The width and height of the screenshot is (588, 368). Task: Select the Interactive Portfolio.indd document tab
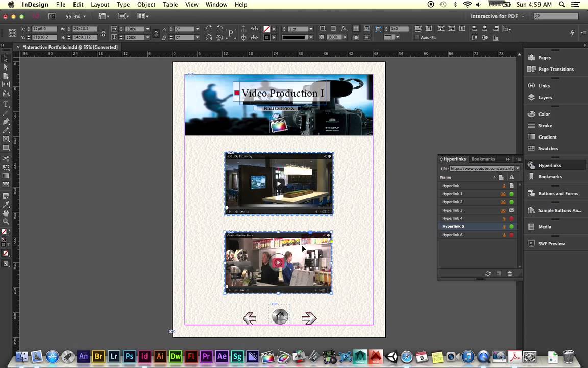pyautogui.click(x=70, y=47)
